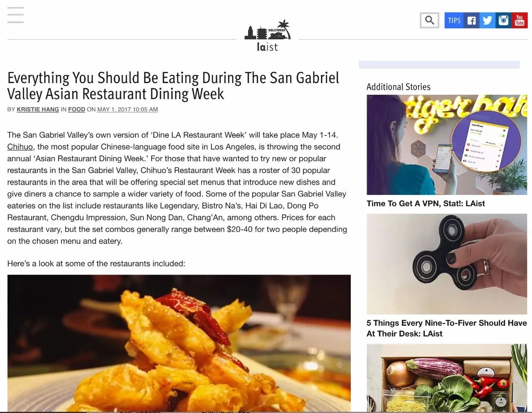Viewport: 532px width, 413px height.
Task: Visit LAist Facebook page icon
Action: tap(471, 20)
